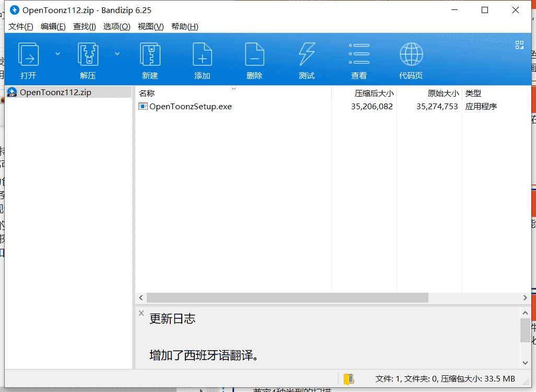This screenshot has width=536, height=392.
Task: Click the Test (测试) lightning icon
Action: tap(307, 54)
